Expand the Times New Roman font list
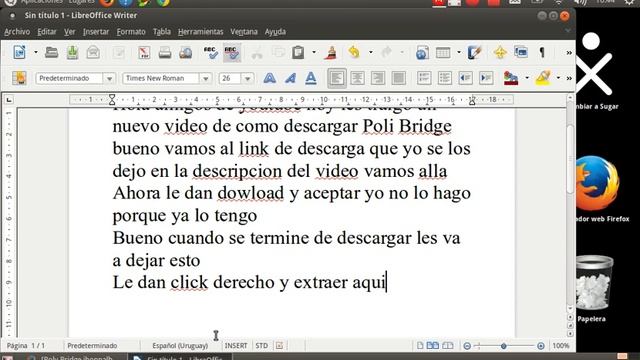The width and height of the screenshot is (640, 360). [x=205, y=78]
